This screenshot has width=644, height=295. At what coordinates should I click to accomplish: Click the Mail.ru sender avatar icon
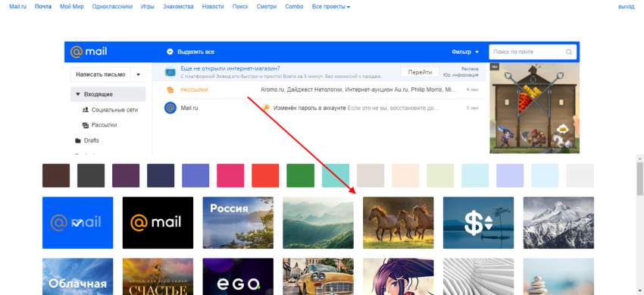point(170,108)
